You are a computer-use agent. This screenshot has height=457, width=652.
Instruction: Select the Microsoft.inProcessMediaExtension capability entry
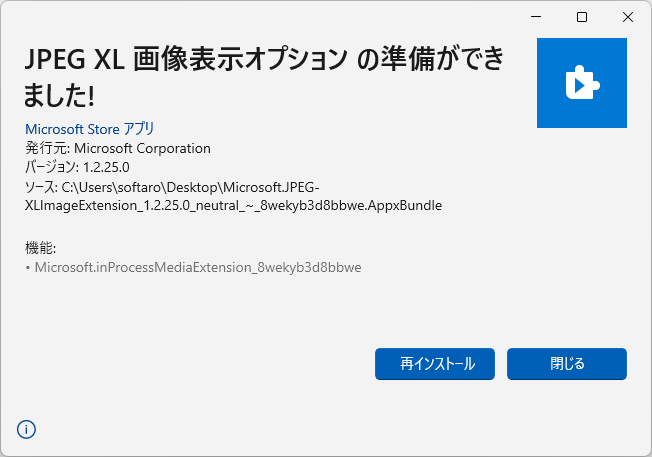coord(198,267)
